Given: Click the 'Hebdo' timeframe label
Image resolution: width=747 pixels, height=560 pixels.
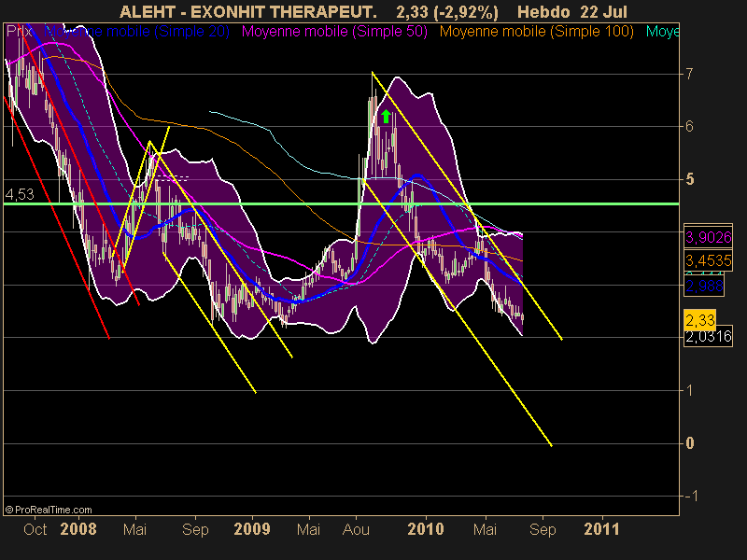Looking at the screenshot, I should pos(543,11).
